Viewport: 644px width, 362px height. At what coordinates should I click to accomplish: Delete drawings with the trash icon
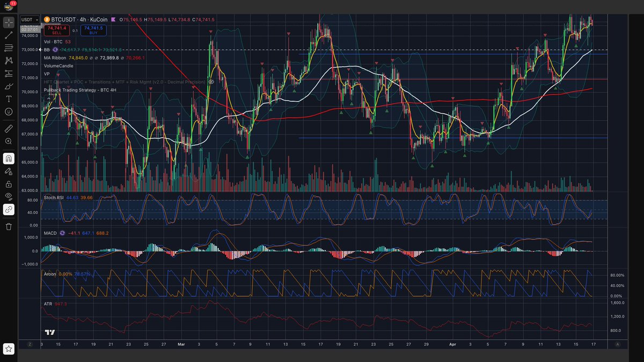[9, 227]
